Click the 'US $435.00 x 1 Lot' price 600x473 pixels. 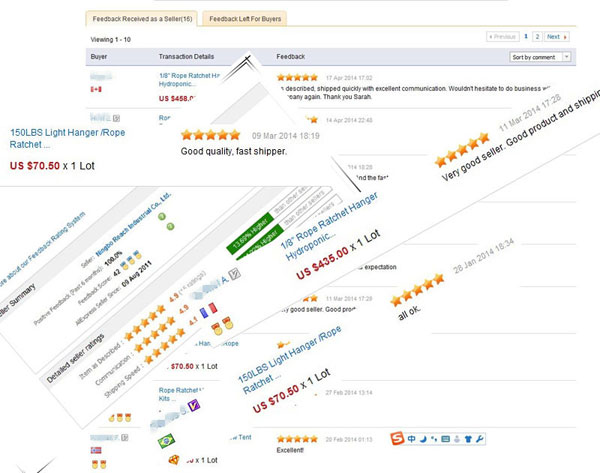[x=339, y=254]
